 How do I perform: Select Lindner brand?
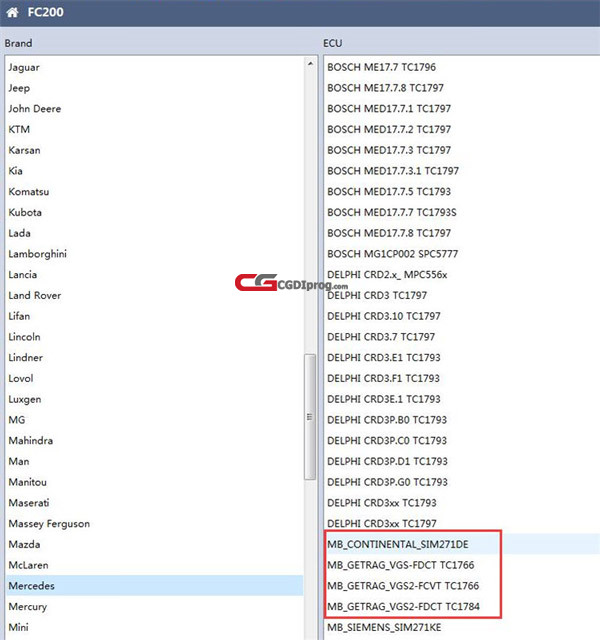coord(26,358)
